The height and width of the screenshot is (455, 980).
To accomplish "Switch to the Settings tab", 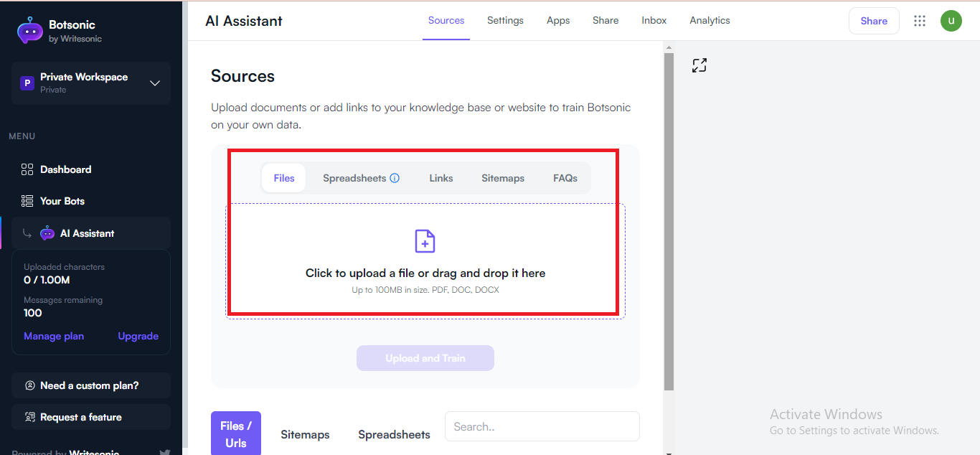I will pos(505,20).
